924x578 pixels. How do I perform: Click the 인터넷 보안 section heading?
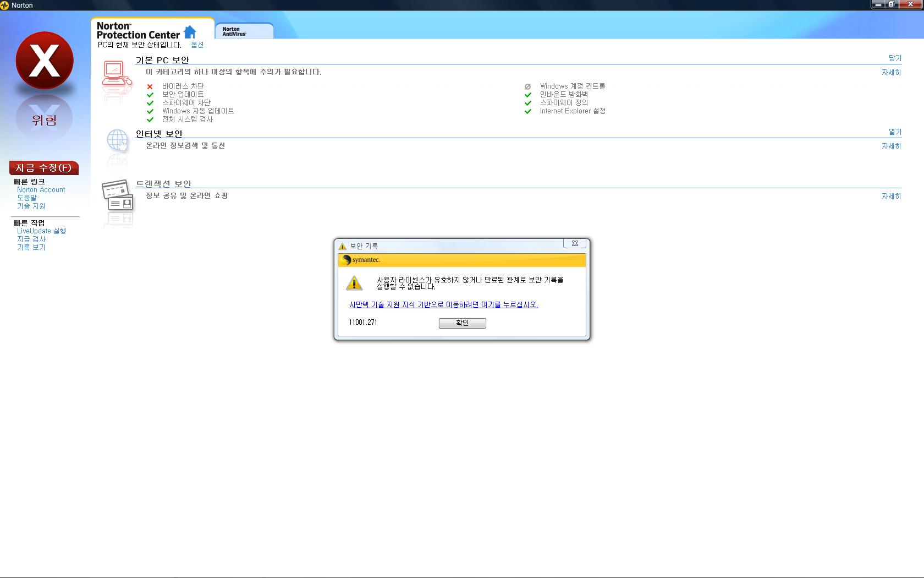pos(159,134)
